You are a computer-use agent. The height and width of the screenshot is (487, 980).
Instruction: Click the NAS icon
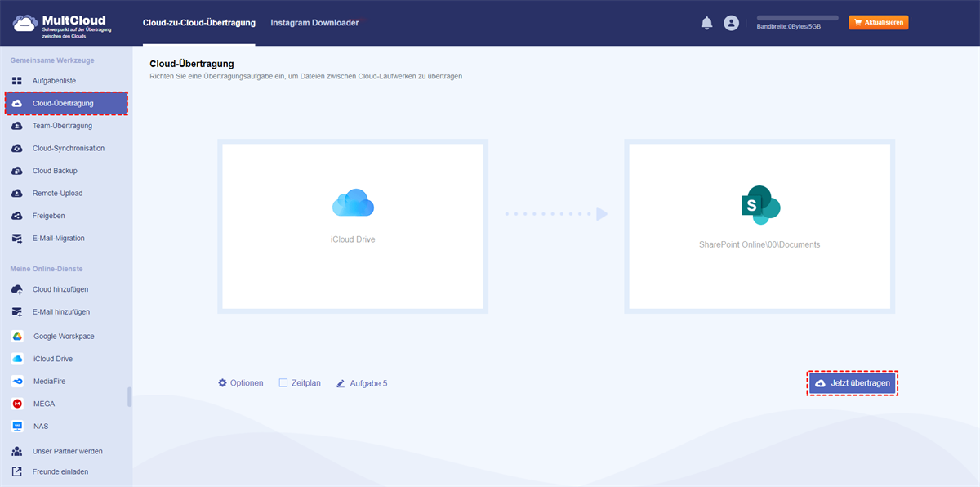(x=17, y=427)
